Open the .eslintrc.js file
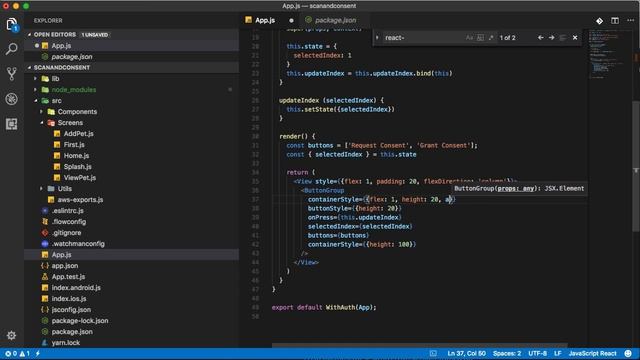Viewport: 640px width, 360px height. pos(67,211)
